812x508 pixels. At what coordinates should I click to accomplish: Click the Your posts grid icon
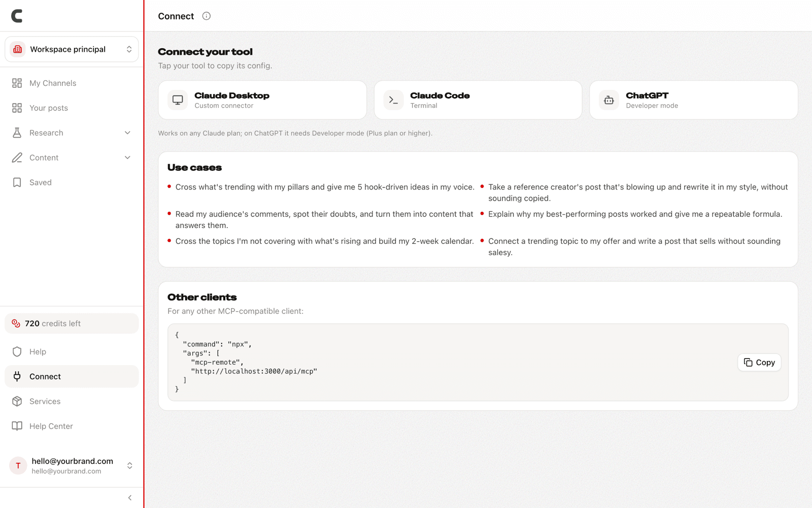17,108
